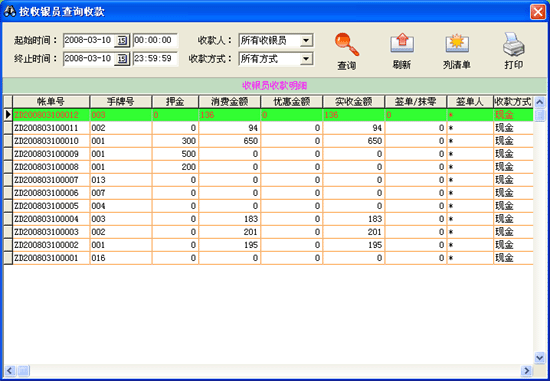Open the 收款人 dropdown arrow
This screenshot has width=550, height=381.
pyautogui.click(x=306, y=40)
